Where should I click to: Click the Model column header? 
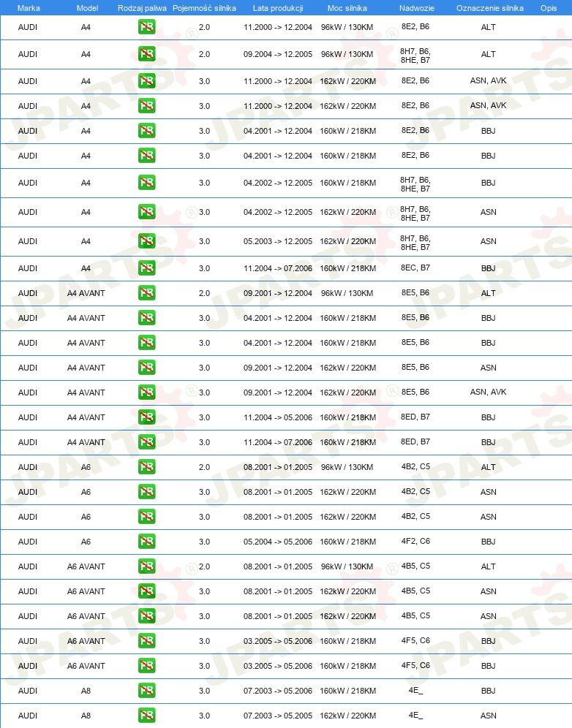87,8
